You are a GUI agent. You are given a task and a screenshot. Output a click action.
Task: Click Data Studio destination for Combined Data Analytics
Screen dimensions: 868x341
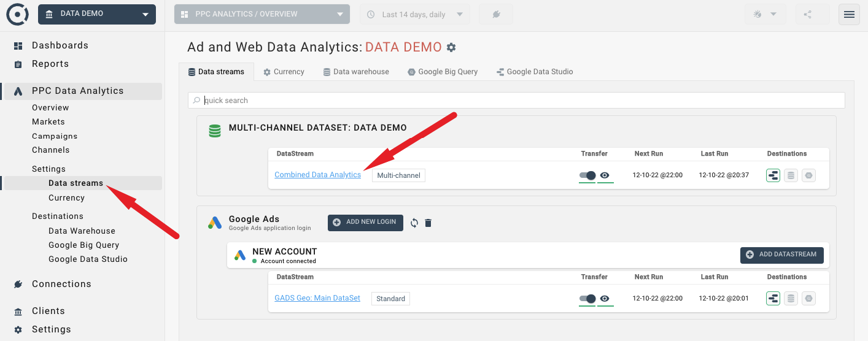(x=773, y=175)
